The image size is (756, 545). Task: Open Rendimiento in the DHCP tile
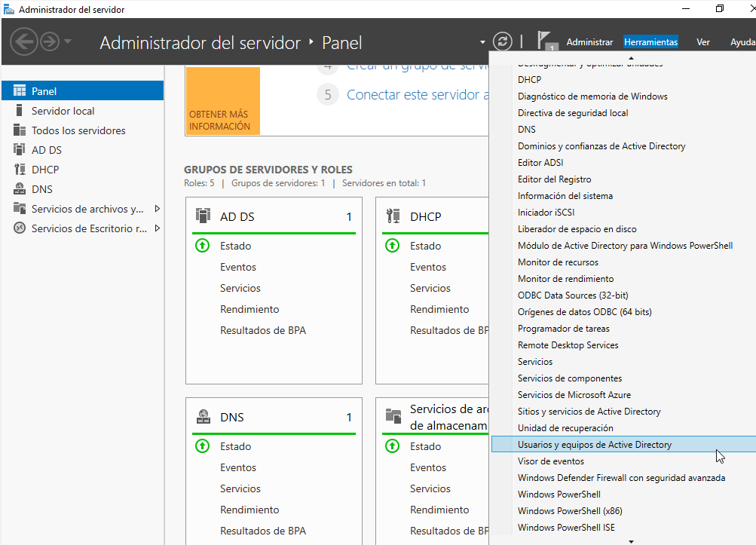(x=439, y=309)
